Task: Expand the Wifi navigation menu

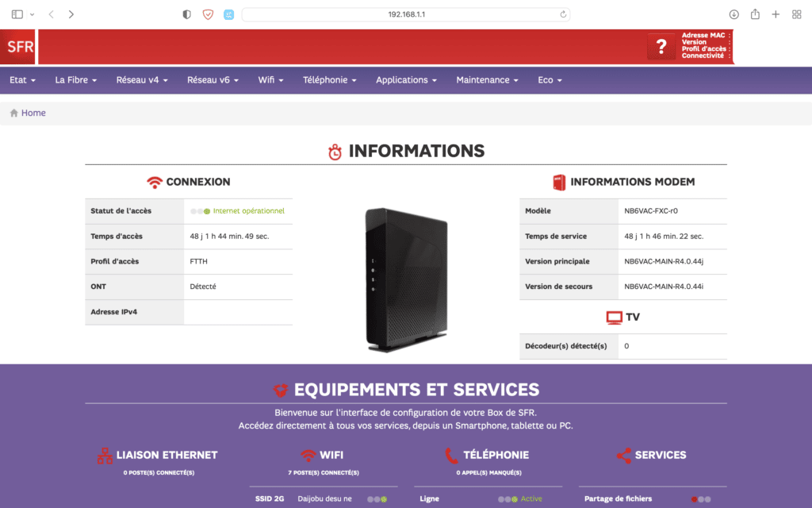Action: [x=271, y=80]
